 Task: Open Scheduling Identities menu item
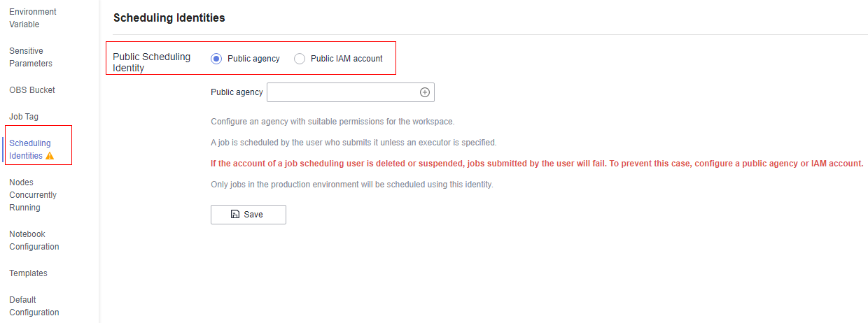click(30, 150)
